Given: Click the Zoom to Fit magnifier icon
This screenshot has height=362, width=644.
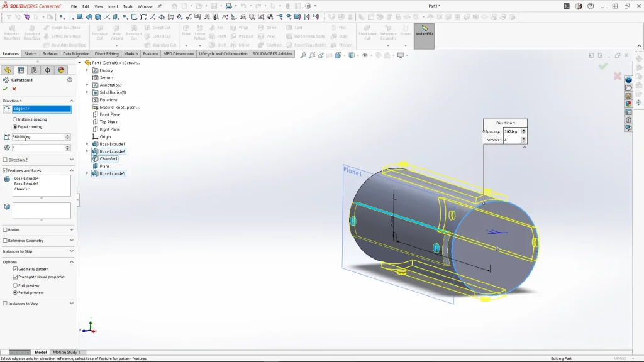Looking at the screenshot, I should tap(303, 55).
